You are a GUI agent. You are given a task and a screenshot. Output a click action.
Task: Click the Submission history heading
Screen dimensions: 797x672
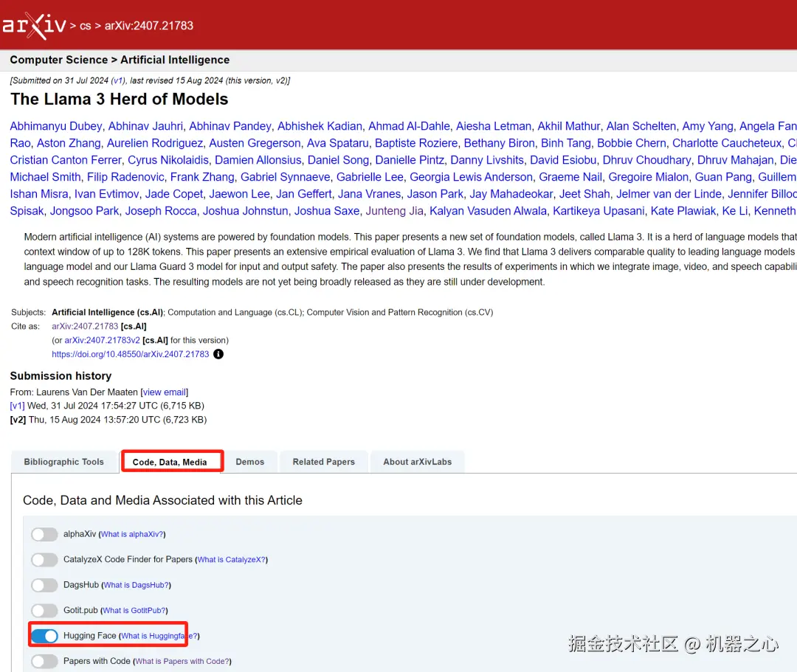pyautogui.click(x=61, y=376)
